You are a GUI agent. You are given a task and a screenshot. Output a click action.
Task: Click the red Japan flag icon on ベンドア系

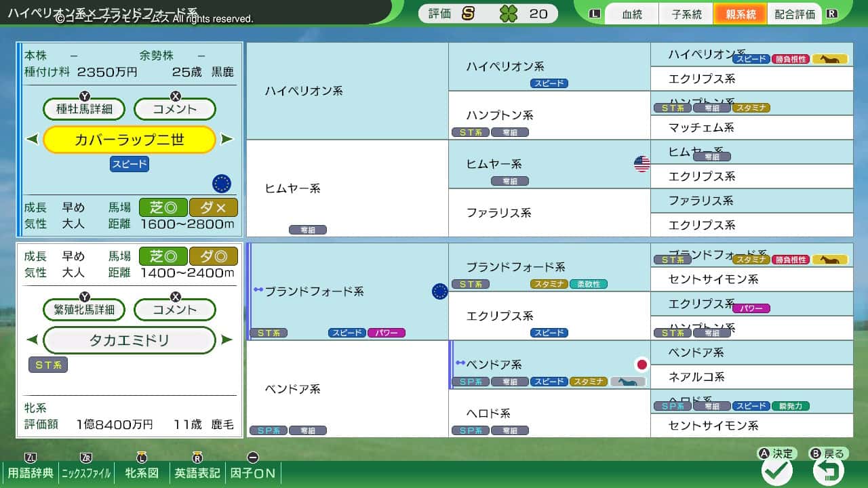[642, 364]
